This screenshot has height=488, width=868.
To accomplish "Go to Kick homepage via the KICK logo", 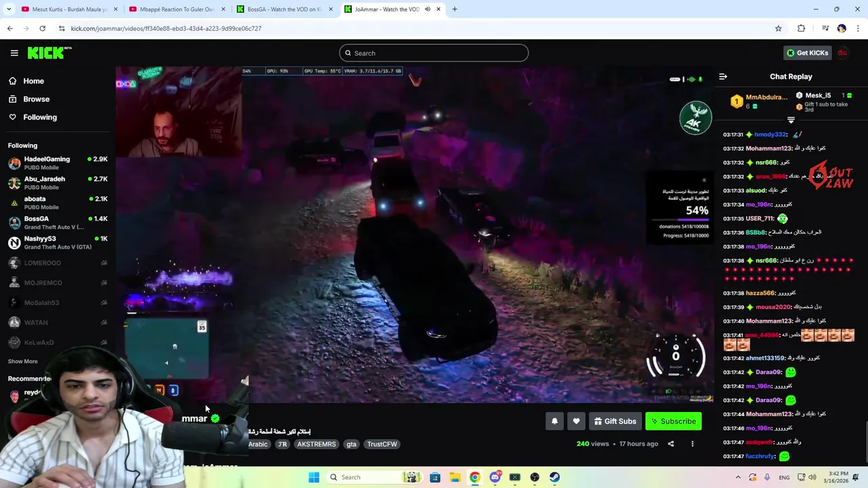I will 50,53.
